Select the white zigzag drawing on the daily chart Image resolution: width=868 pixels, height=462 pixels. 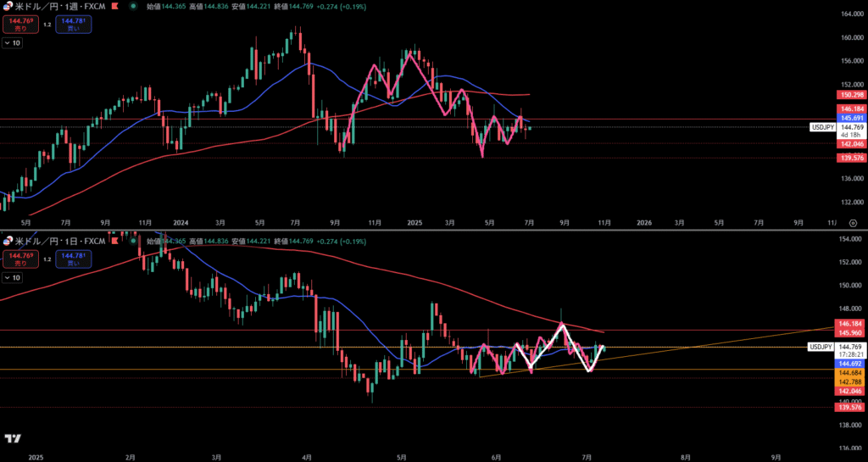coord(545,347)
